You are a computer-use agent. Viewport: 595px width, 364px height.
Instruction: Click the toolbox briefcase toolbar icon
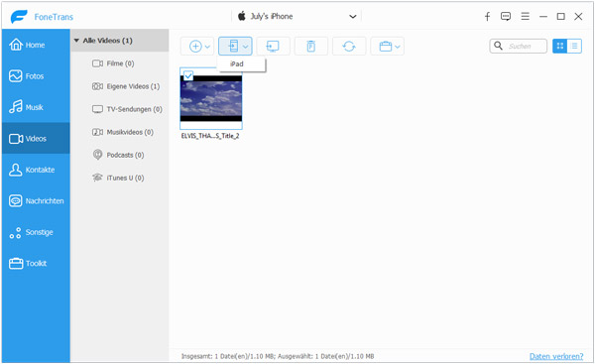[385, 47]
